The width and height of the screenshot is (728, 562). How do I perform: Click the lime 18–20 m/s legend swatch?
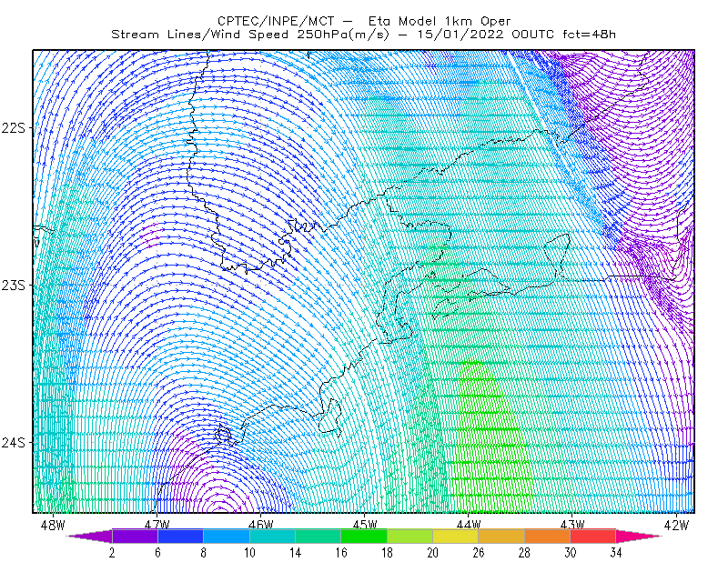(410, 536)
